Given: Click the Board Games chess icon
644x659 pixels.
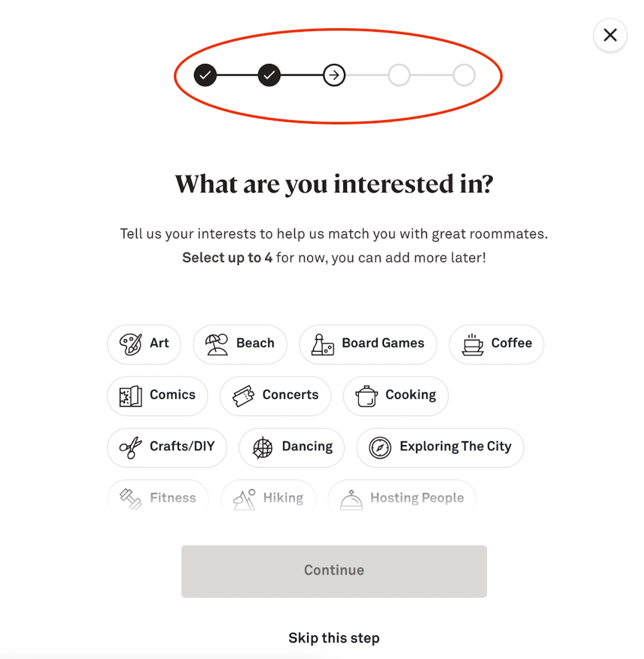Looking at the screenshot, I should tap(323, 344).
